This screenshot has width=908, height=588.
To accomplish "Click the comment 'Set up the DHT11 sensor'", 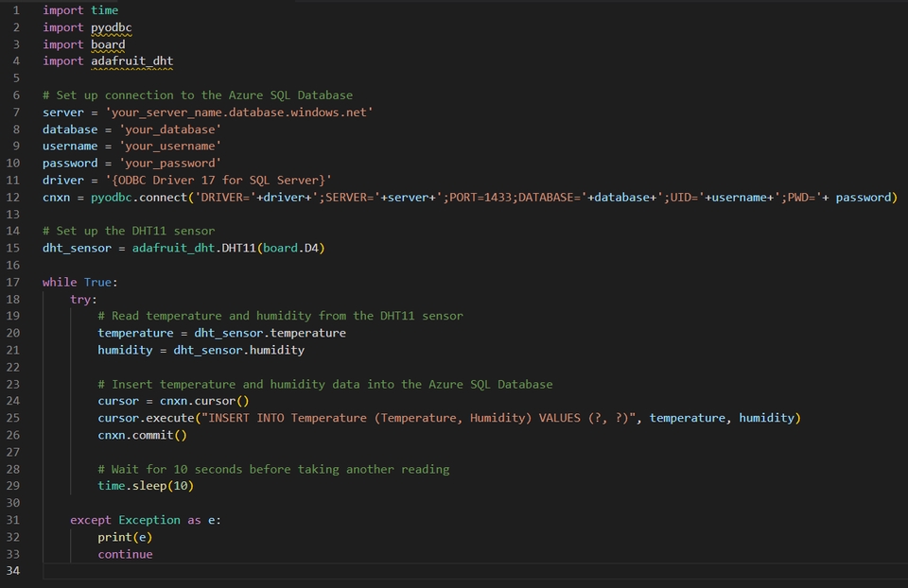I will 129,231.
